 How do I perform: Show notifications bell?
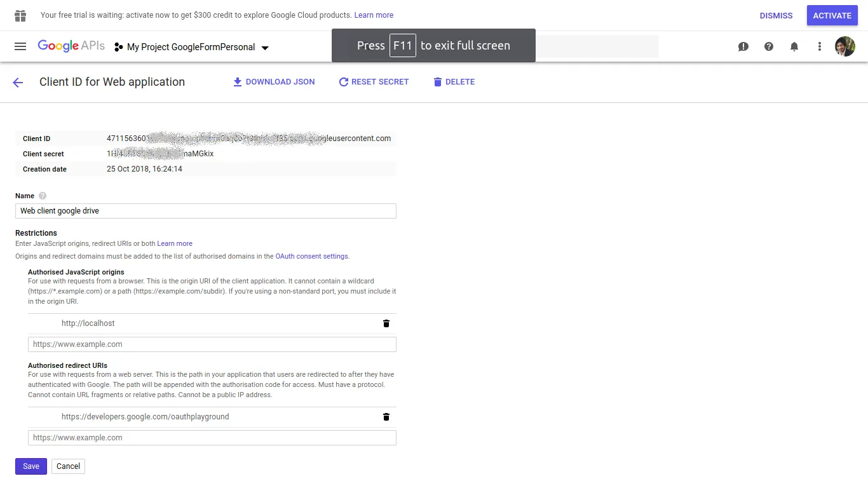coord(794,46)
